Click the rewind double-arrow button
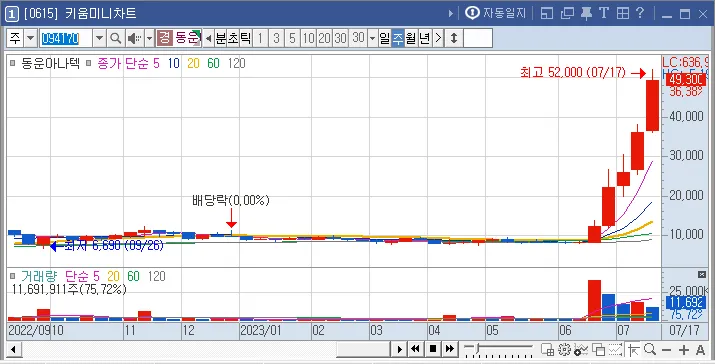This screenshot has width=715, height=364. pyautogui.click(x=415, y=349)
